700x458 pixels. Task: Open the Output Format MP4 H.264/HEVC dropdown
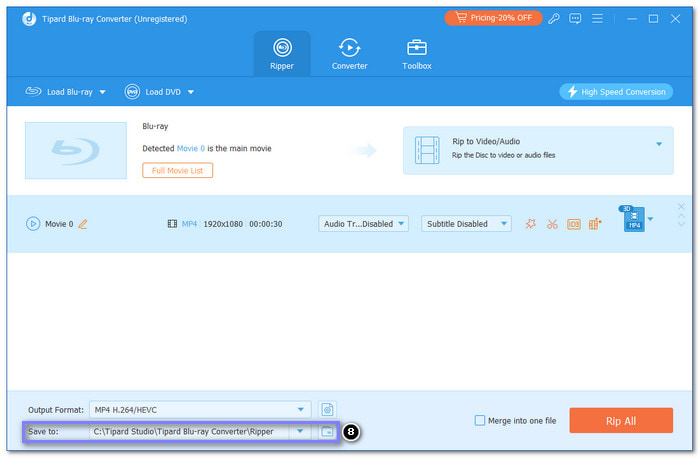click(x=200, y=409)
